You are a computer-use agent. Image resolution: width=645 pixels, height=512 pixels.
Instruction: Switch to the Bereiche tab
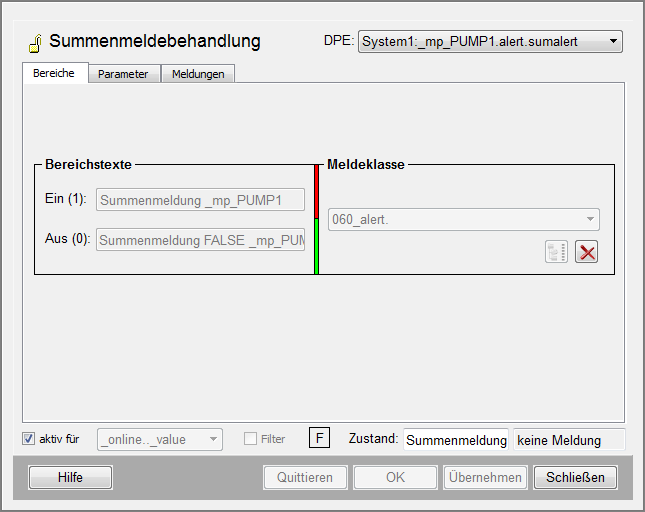(x=54, y=73)
